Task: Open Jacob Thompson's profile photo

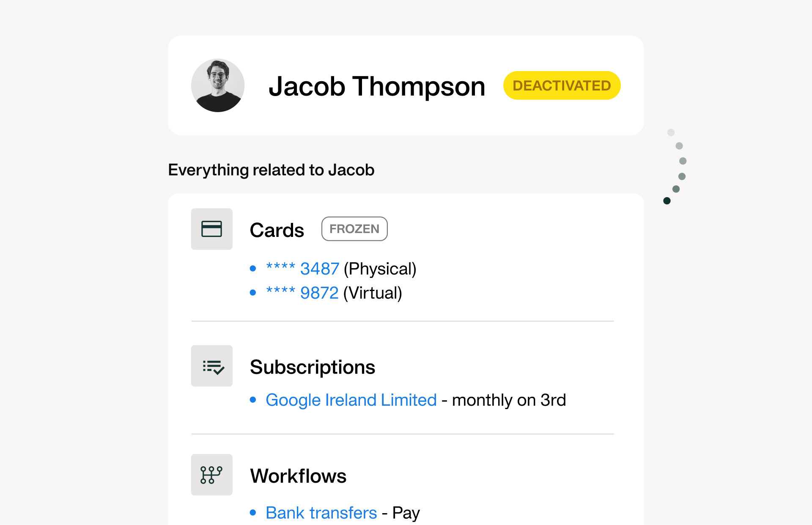Action: coord(218,85)
